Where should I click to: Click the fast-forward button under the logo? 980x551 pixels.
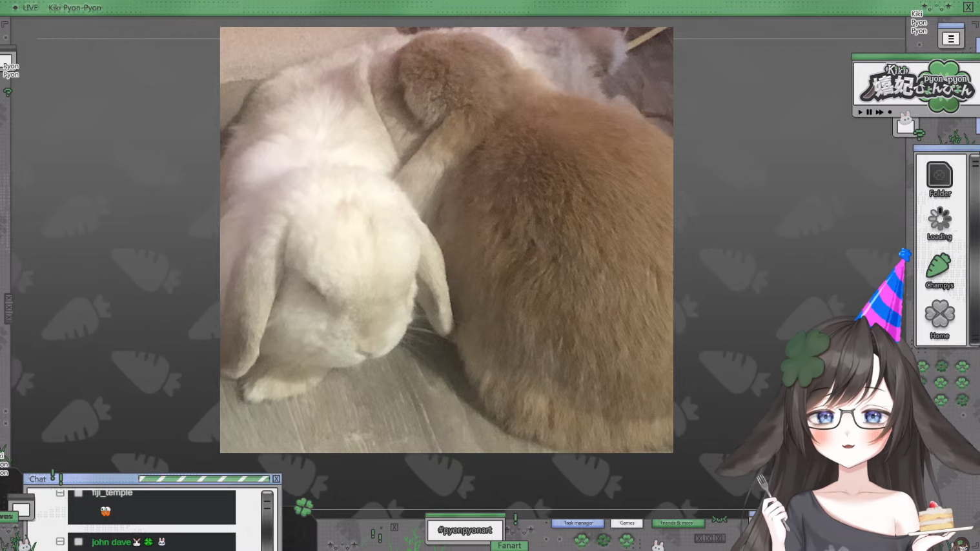click(x=879, y=112)
